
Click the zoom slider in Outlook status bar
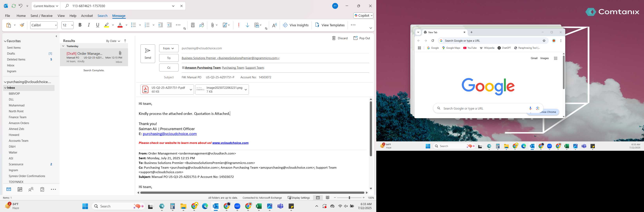(x=349, y=198)
